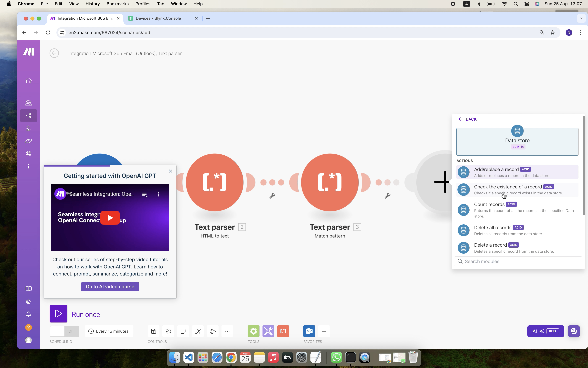
Task: Open the green Flow control gear tool
Action: pyautogui.click(x=254, y=331)
